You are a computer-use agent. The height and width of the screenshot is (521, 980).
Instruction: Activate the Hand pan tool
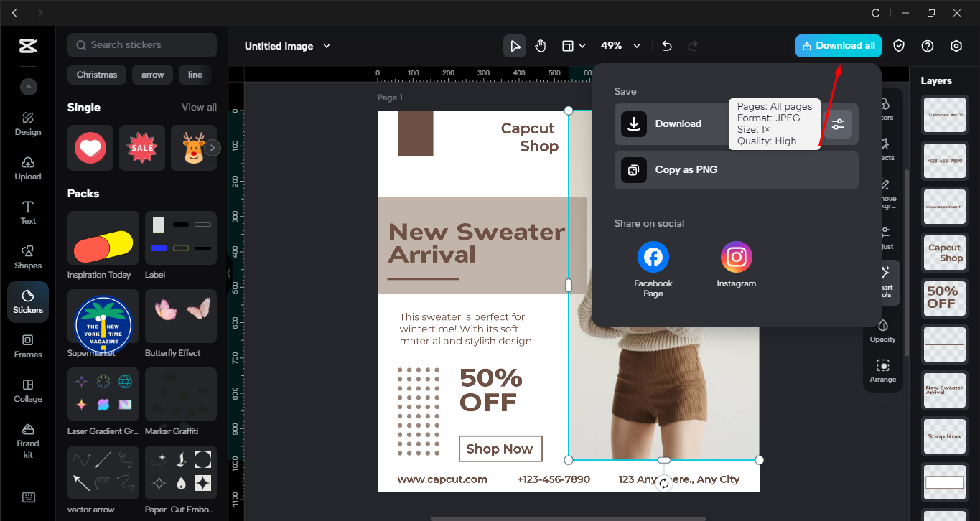[541, 46]
